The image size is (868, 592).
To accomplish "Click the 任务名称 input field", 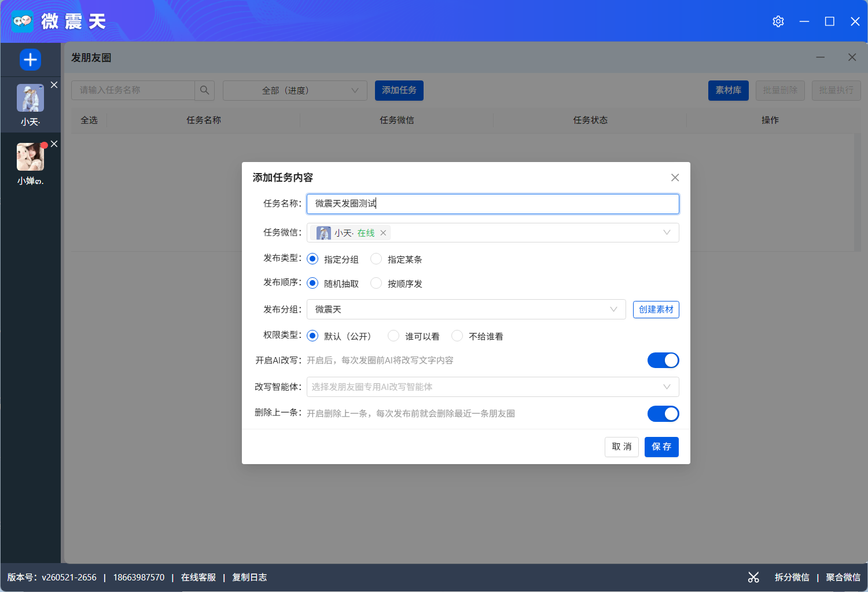I will (493, 204).
